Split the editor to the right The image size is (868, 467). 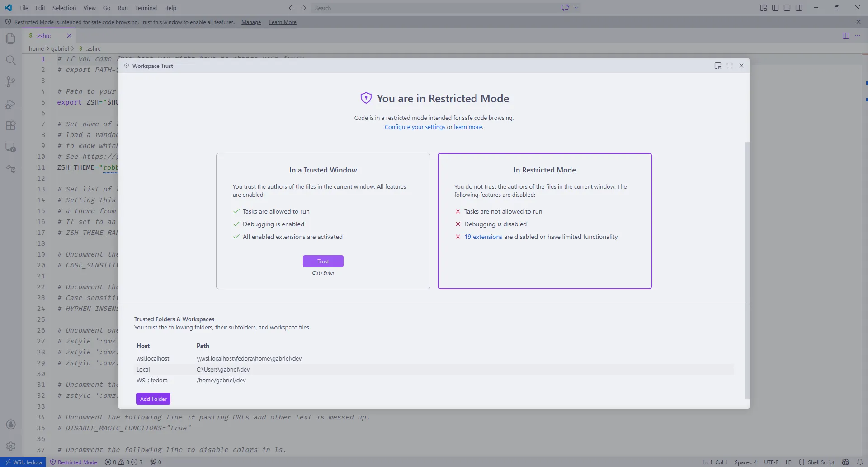(x=846, y=36)
